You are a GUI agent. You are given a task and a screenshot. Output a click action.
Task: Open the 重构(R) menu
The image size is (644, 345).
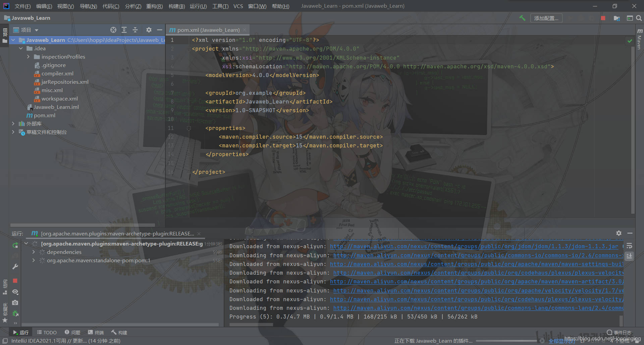154,6
